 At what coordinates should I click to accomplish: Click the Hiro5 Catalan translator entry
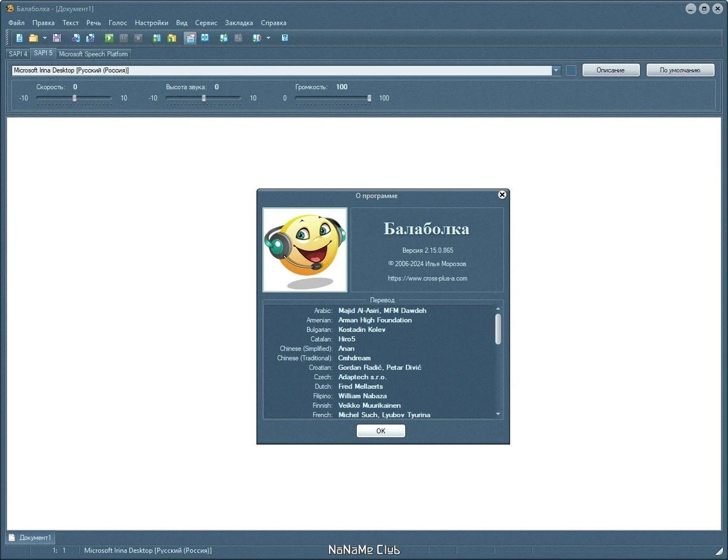(x=347, y=339)
